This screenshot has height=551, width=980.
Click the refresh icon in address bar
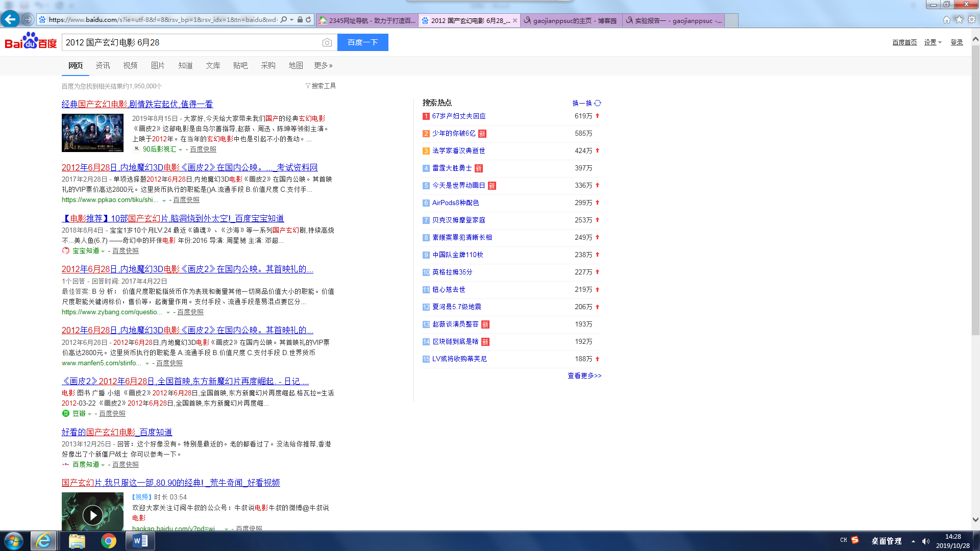tap(308, 20)
